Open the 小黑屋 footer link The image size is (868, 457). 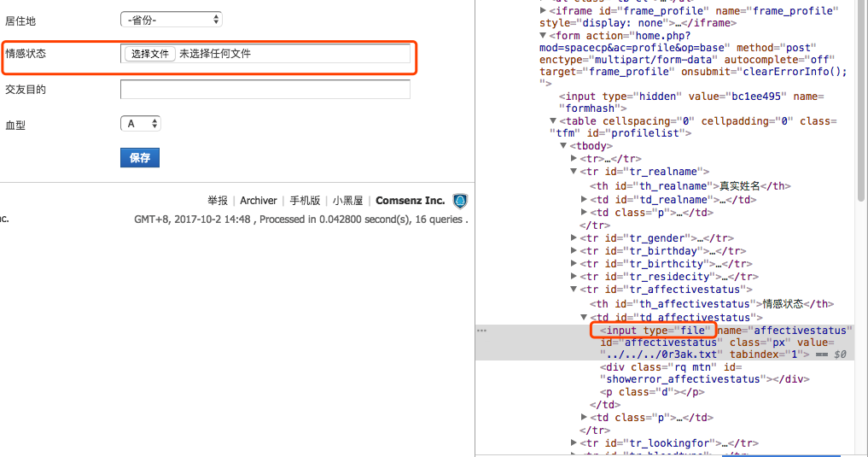point(347,201)
